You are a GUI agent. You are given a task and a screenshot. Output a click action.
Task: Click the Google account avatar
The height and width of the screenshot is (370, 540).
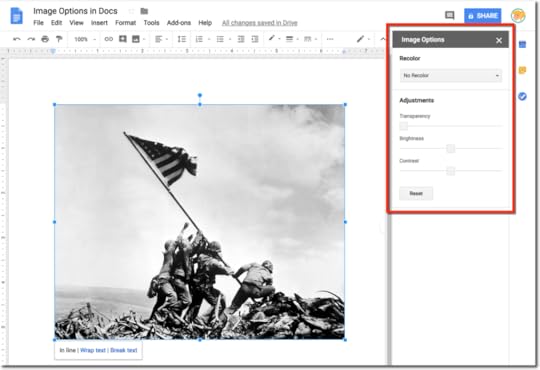coord(518,16)
